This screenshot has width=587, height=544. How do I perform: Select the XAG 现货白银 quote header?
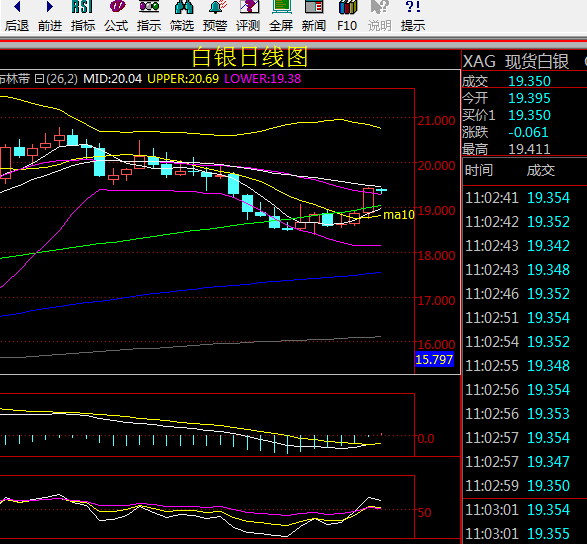coord(516,62)
